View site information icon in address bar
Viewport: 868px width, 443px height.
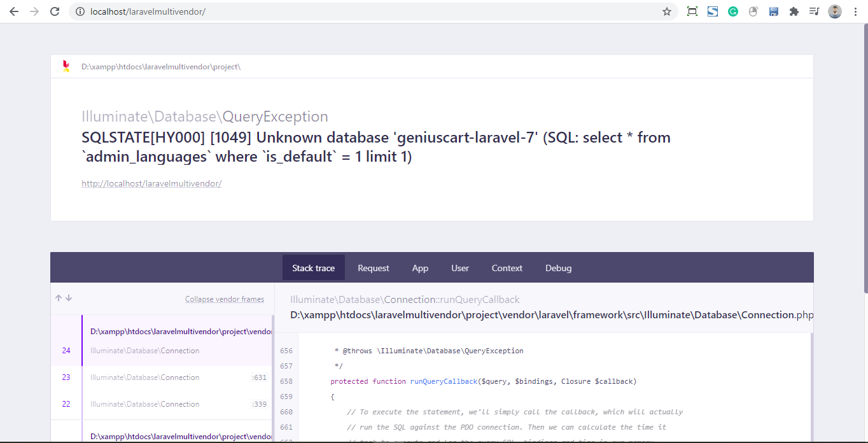[80, 11]
